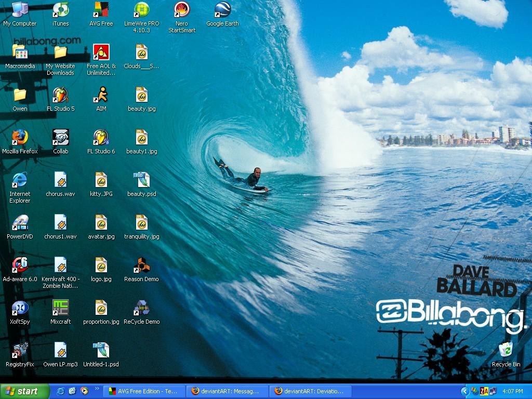Select the XoftSpy shortcut
This screenshot has width=532, height=399.
20,312
